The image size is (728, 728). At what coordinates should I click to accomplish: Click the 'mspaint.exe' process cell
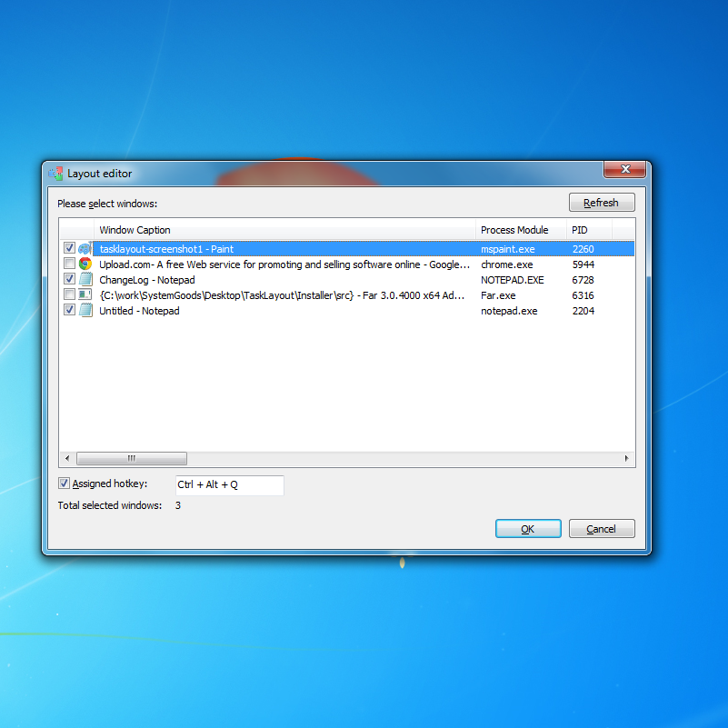508,249
